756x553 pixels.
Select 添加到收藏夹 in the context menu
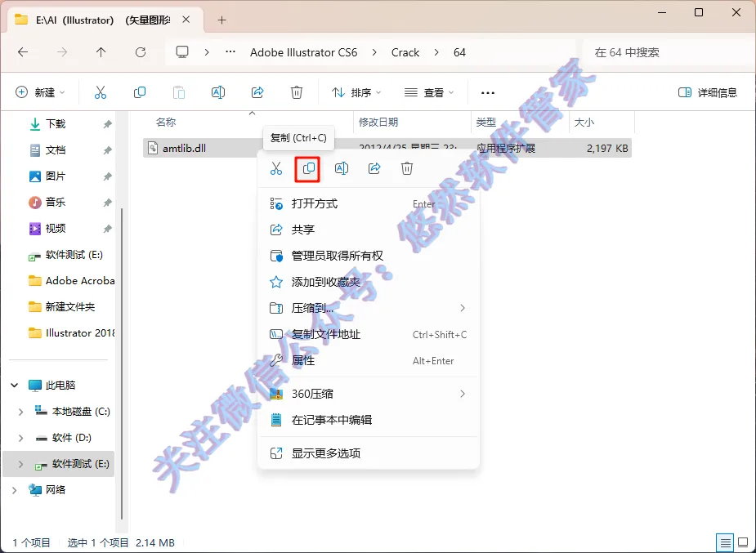point(369,282)
